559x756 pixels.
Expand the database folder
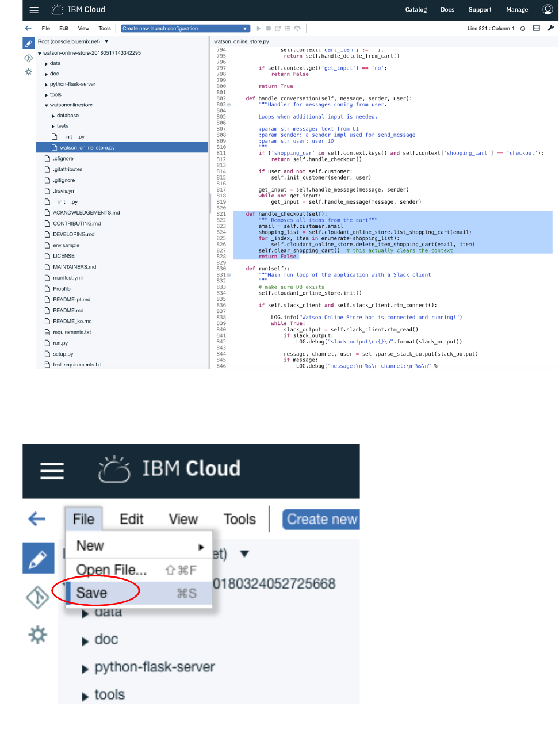pyautogui.click(x=53, y=116)
